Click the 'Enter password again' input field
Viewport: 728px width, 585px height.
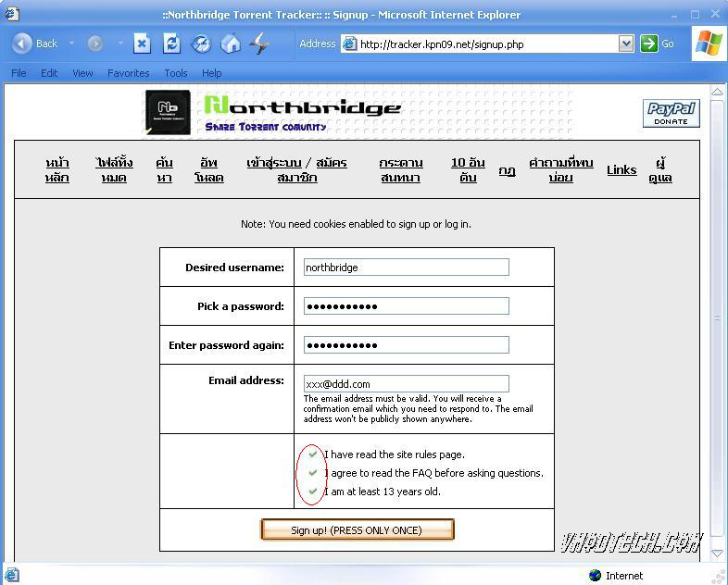click(x=407, y=345)
